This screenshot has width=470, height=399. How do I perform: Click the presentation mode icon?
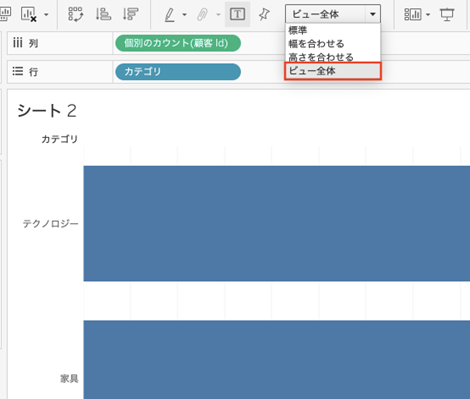[x=447, y=14]
